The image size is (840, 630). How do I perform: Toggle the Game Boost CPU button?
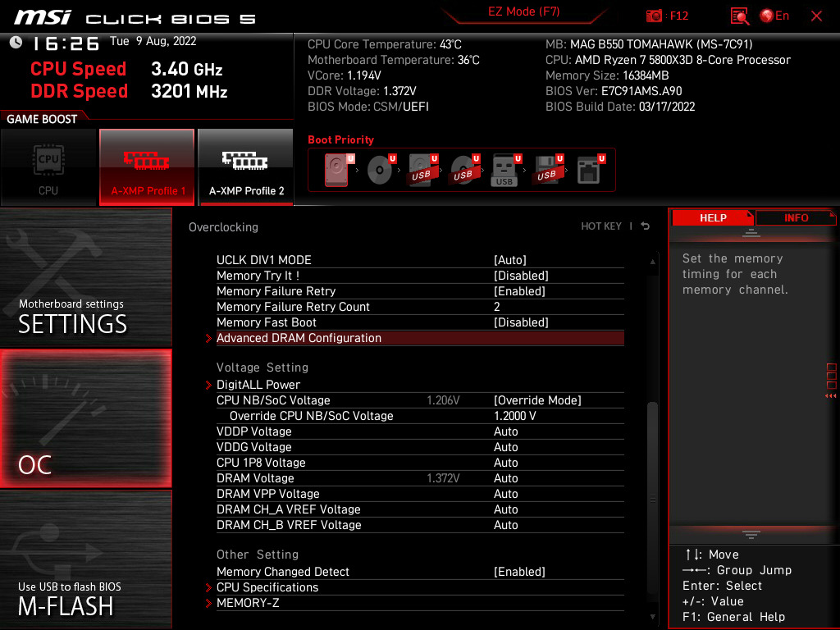coord(48,167)
